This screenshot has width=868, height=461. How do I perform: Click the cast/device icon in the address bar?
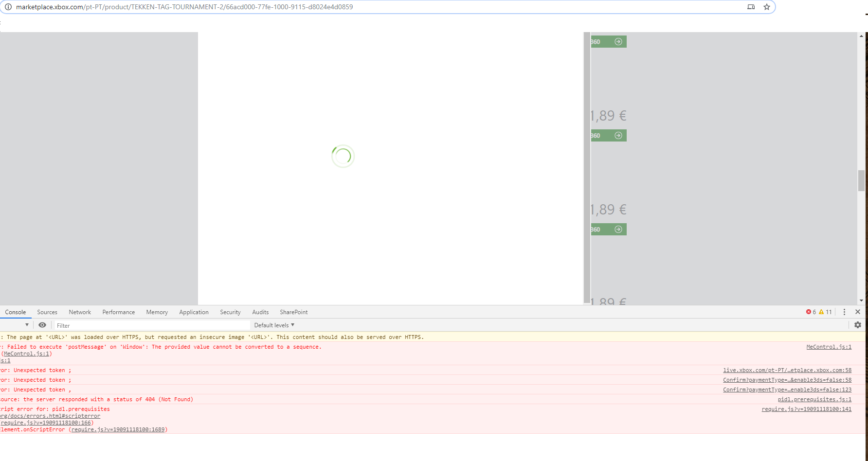click(x=751, y=7)
